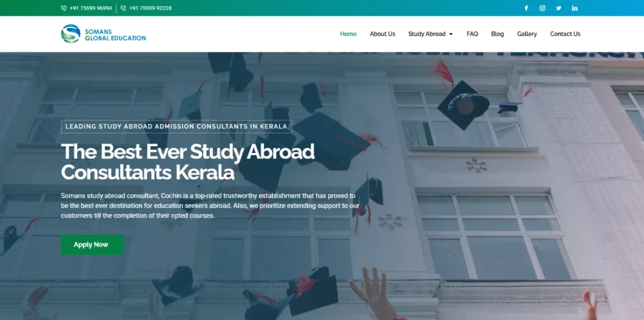
Task: Open the Instagram social icon
Action: [542, 8]
